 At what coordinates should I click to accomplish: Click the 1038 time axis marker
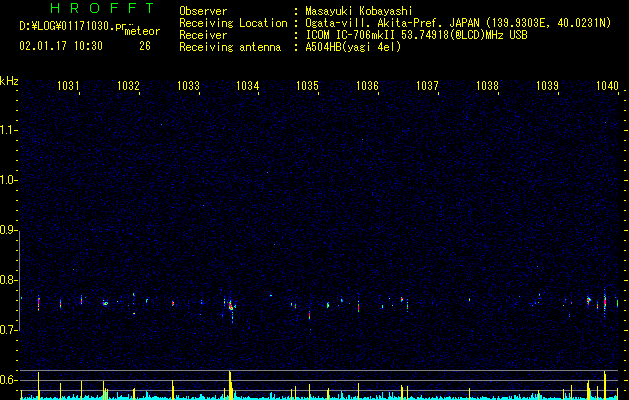coord(487,85)
